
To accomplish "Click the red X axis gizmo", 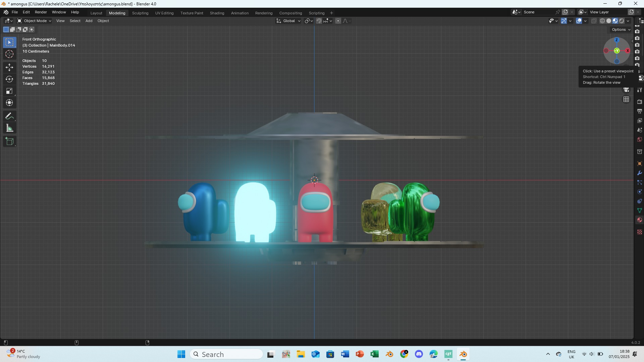I will tap(627, 51).
